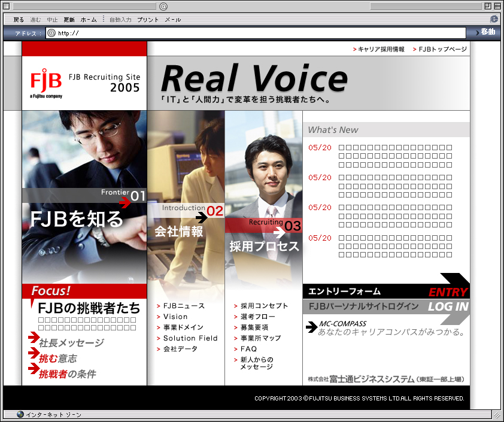This screenshot has height=422, width=504.
Task: Open the 社長メッセージ link
Action: (71, 343)
